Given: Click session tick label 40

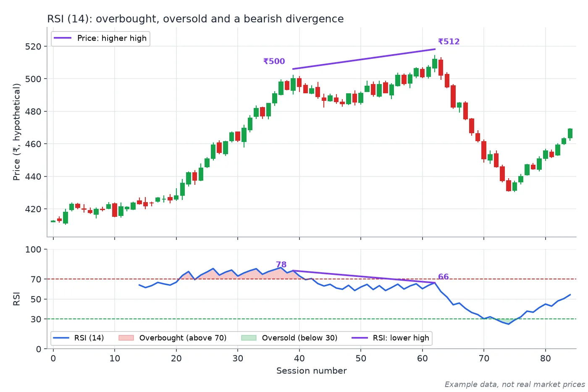Looking at the screenshot, I should [299, 359].
